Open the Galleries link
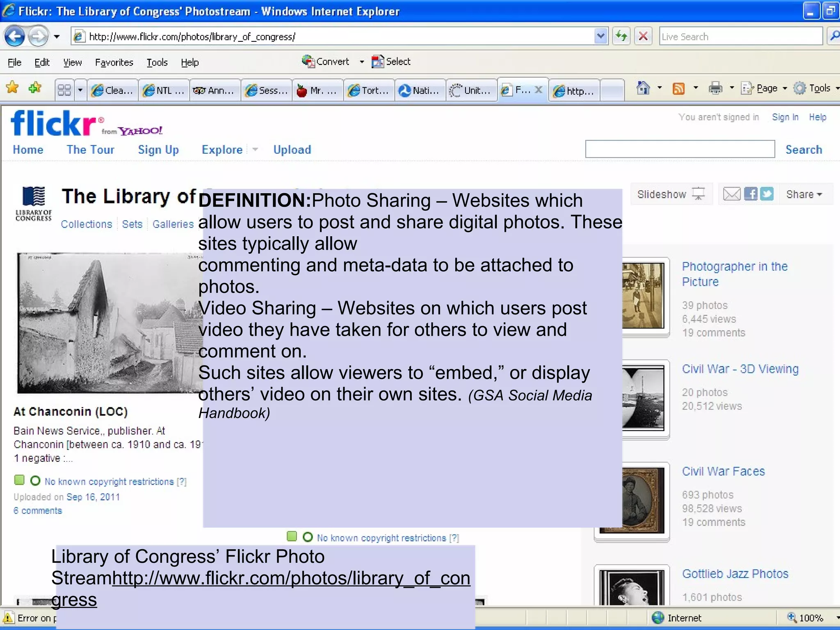This screenshot has width=840, height=630. click(x=173, y=224)
